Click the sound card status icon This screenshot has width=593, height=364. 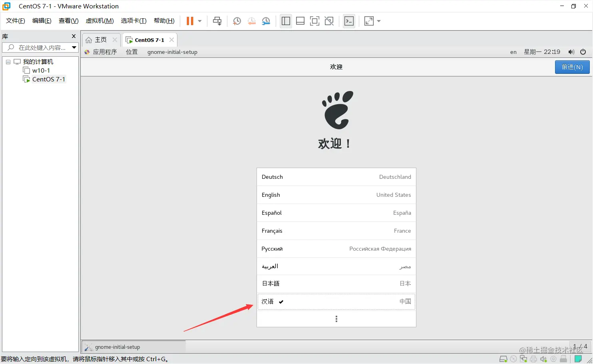543,359
